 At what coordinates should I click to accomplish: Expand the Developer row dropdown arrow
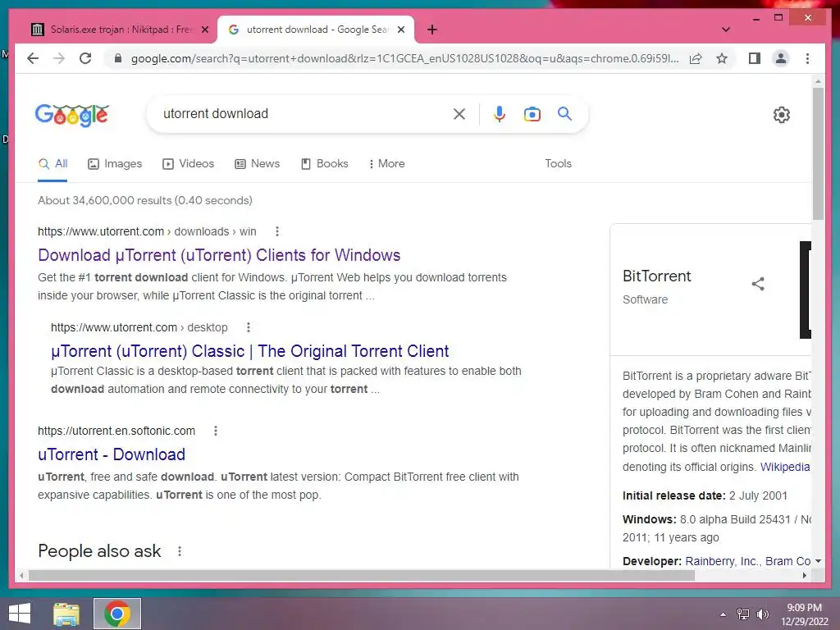(818, 561)
